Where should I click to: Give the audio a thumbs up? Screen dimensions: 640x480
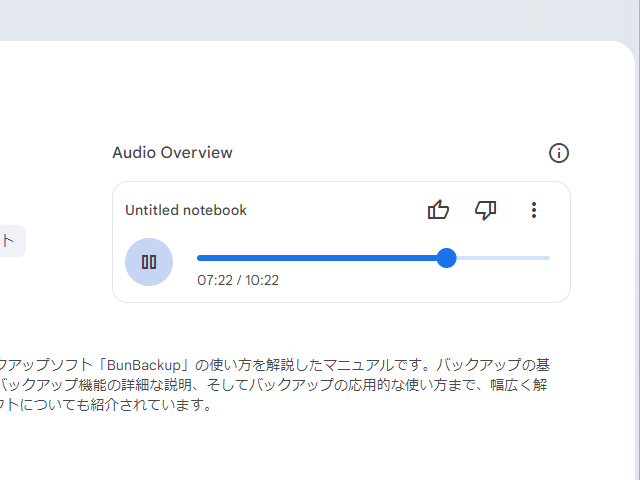coord(438,210)
